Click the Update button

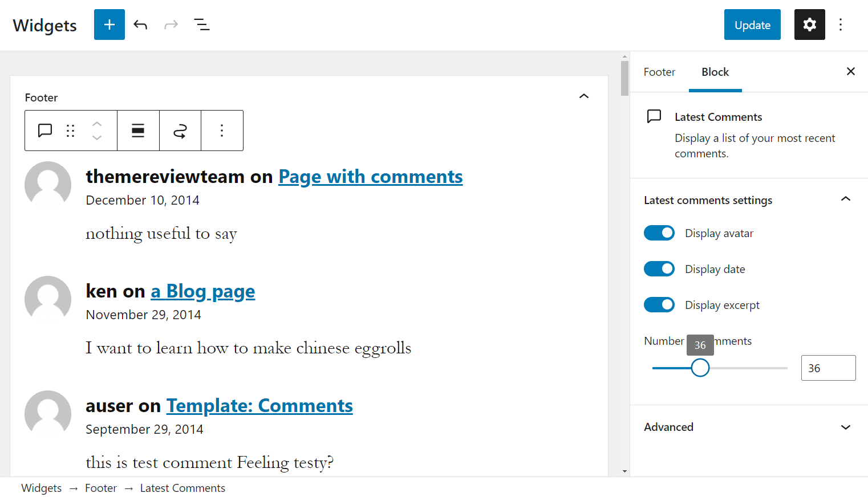tap(752, 25)
